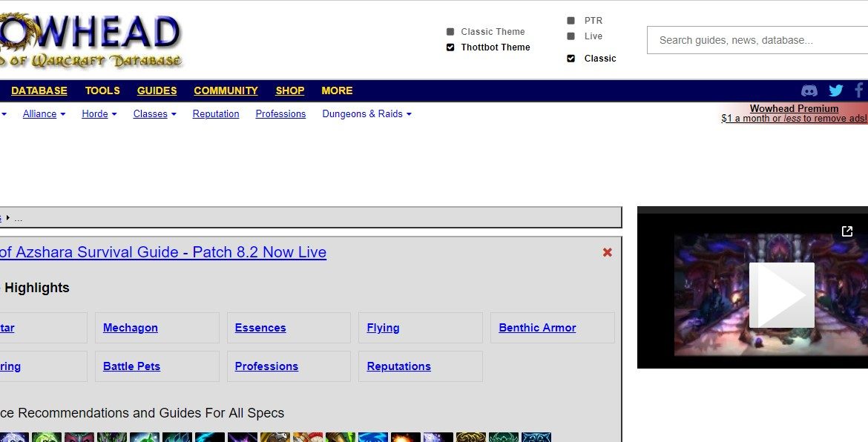Play the video in the side player
868x442 pixels.
click(781, 295)
